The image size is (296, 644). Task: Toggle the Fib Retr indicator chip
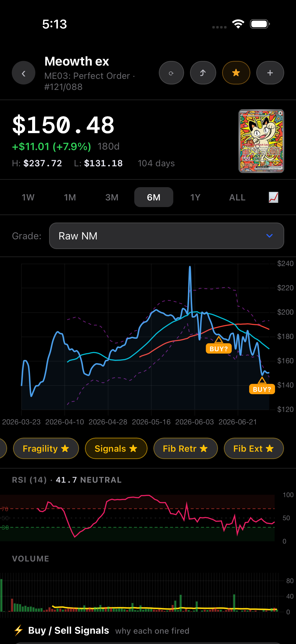(x=186, y=448)
